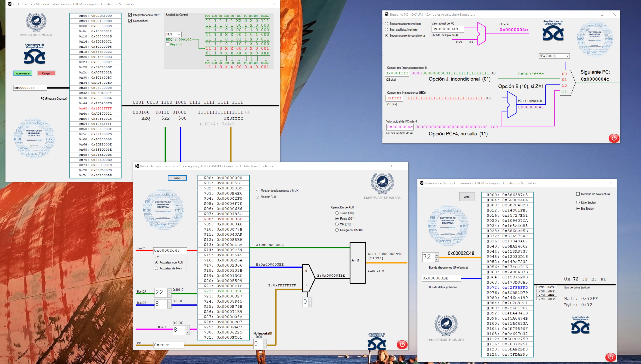Select Little Endian radio option
Image resolution: width=641 pixels, height=364 pixels.
(578, 202)
